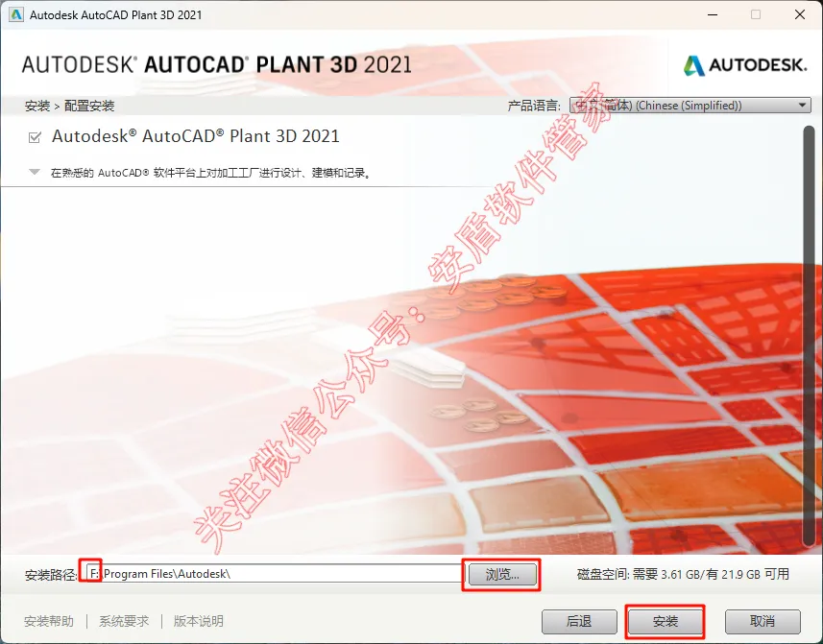
Task: Open the product language dropdown
Action: 690,106
